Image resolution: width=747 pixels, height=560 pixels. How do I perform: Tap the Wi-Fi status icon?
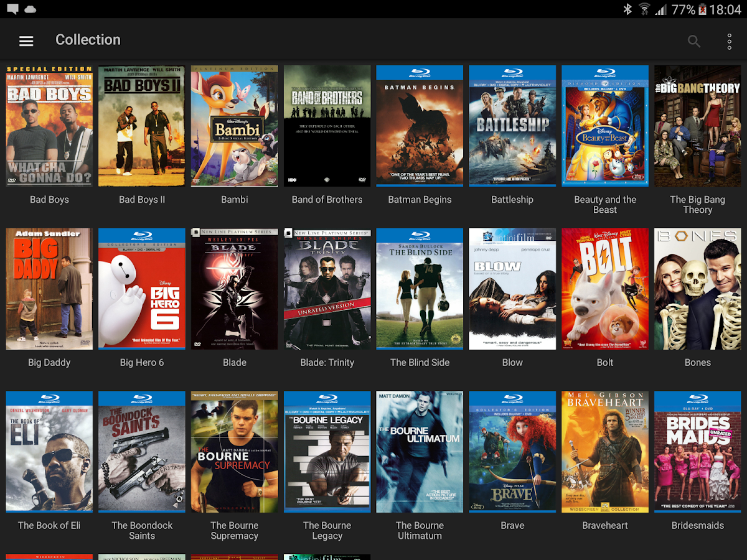click(644, 9)
